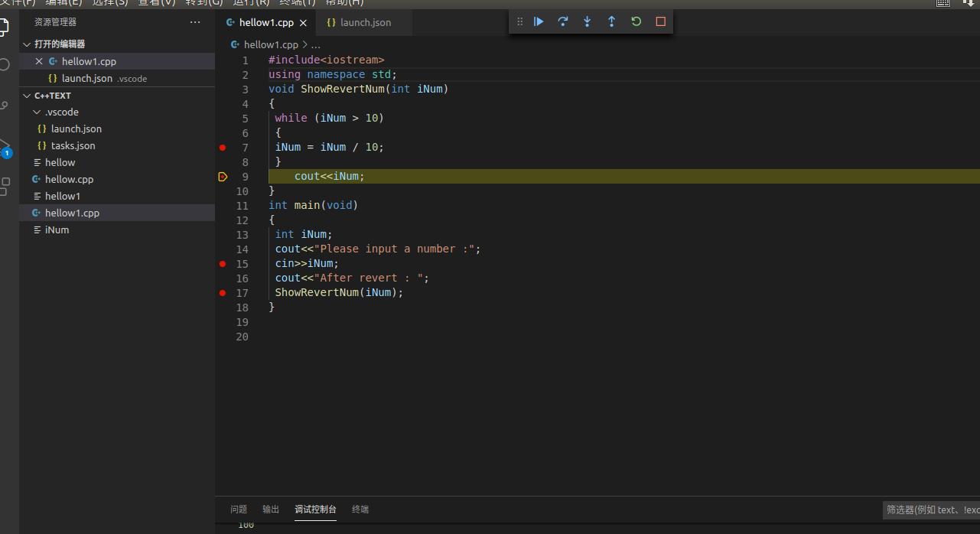Image resolution: width=980 pixels, height=534 pixels.
Task: Click hellow1.cpp in the breadcrumb
Action: point(270,45)
